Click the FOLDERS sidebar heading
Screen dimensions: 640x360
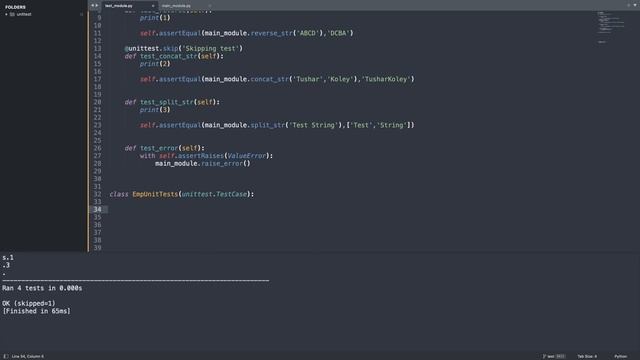point(15,7)
